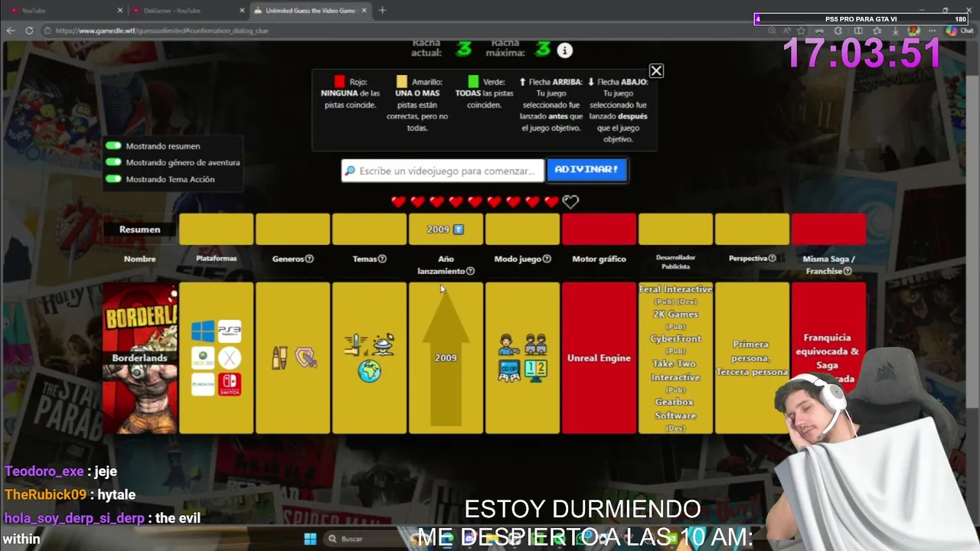Click the Xbox One platform icon
Screen dimensions: 980x551
(203, 384)
